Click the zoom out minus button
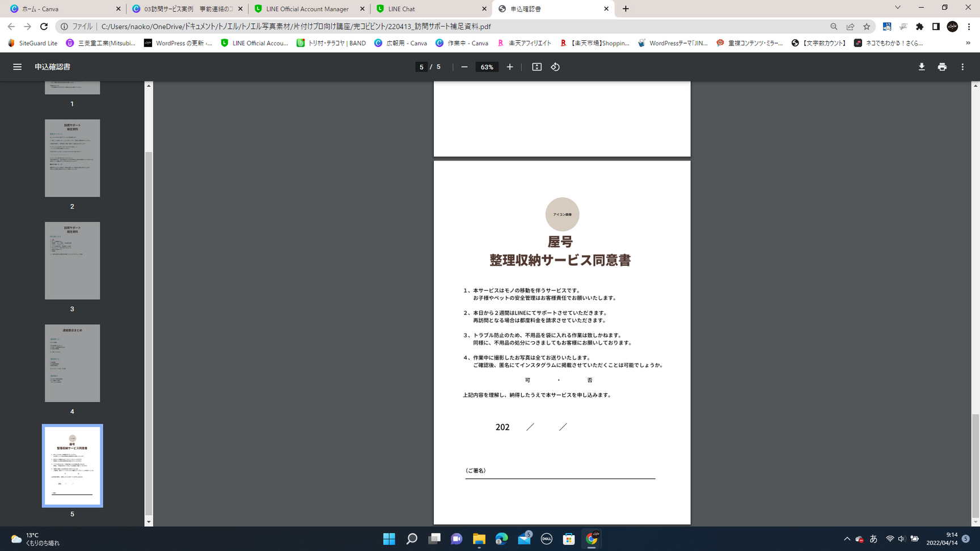The width and height of the screenshot is (980, 551). coord(464,67)
